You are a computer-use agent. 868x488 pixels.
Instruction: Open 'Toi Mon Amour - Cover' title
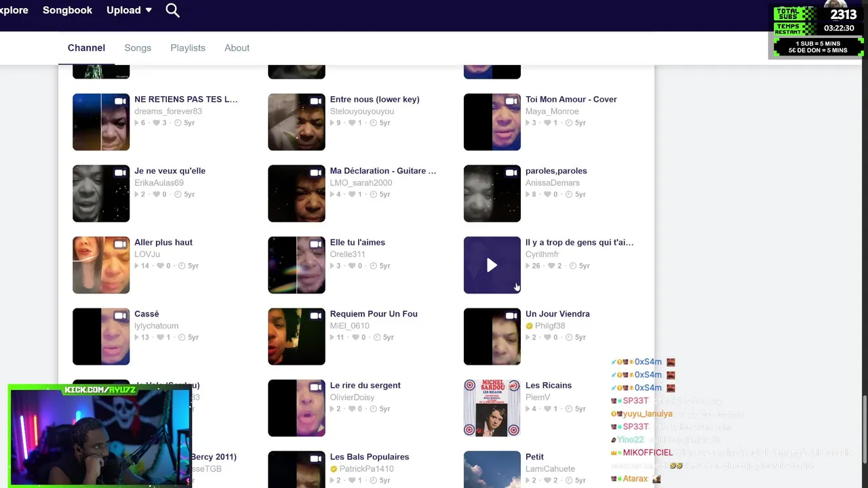pyautogui.click(x=571, y=99)
